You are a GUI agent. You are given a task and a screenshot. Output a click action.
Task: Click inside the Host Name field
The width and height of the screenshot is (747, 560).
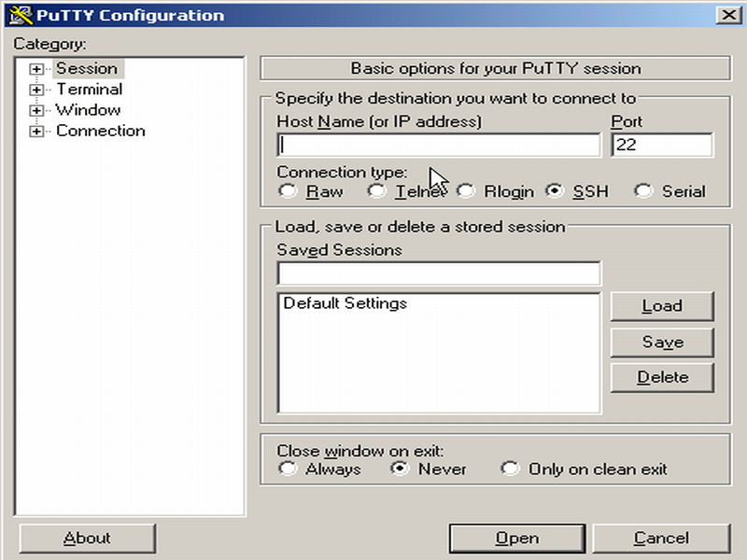[x=439, y=145]
